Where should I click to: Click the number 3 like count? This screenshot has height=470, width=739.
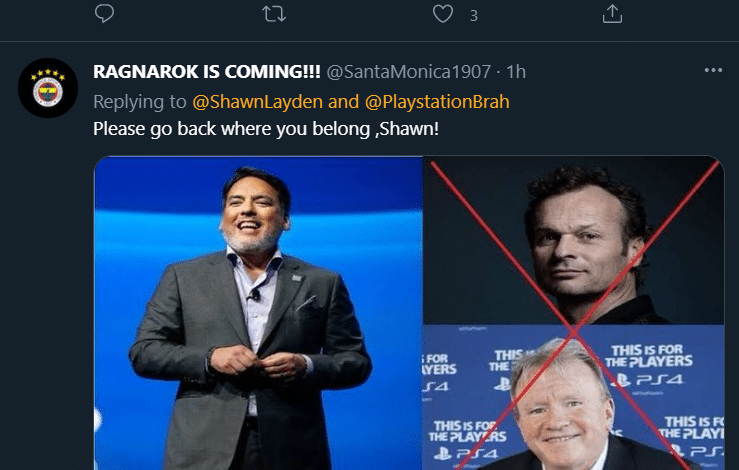tap(473, 15)
